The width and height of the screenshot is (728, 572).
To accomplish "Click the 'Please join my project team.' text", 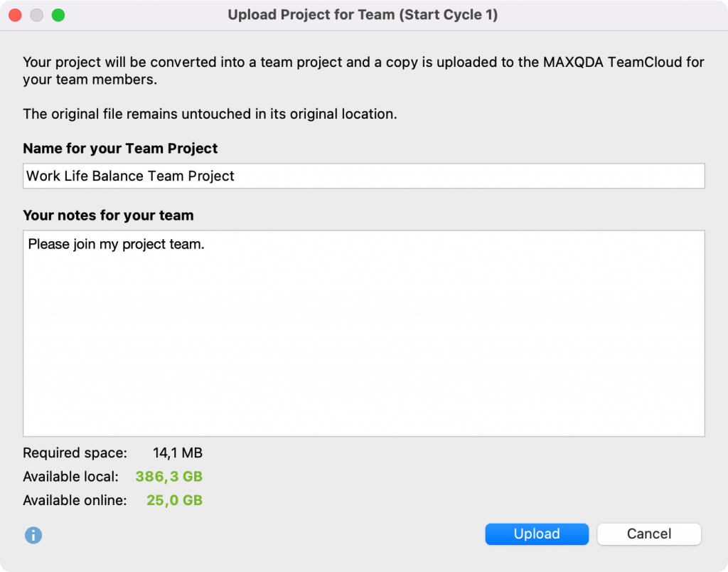I will [x=117, y=245].
